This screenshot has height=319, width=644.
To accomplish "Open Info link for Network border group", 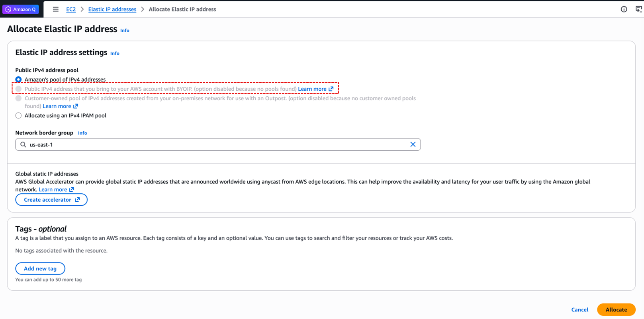I will pyautogui.click(x=82, y=133).
